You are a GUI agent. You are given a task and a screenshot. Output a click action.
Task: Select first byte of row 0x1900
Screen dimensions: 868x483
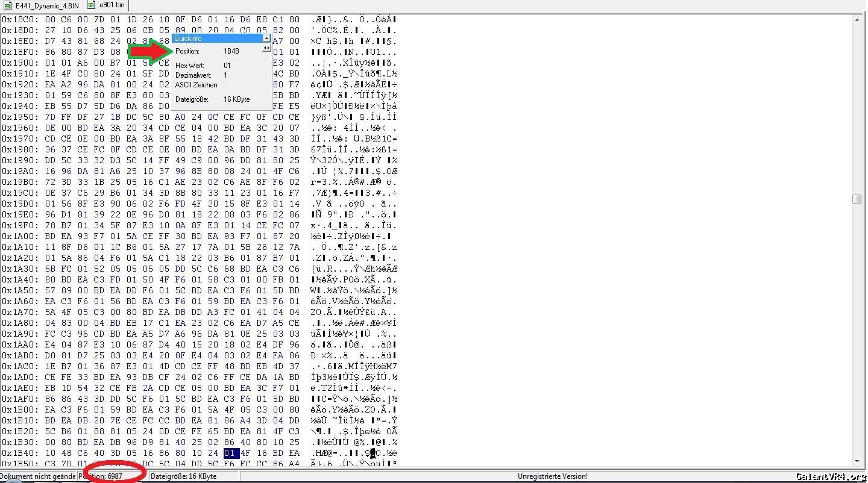point(50,63)
